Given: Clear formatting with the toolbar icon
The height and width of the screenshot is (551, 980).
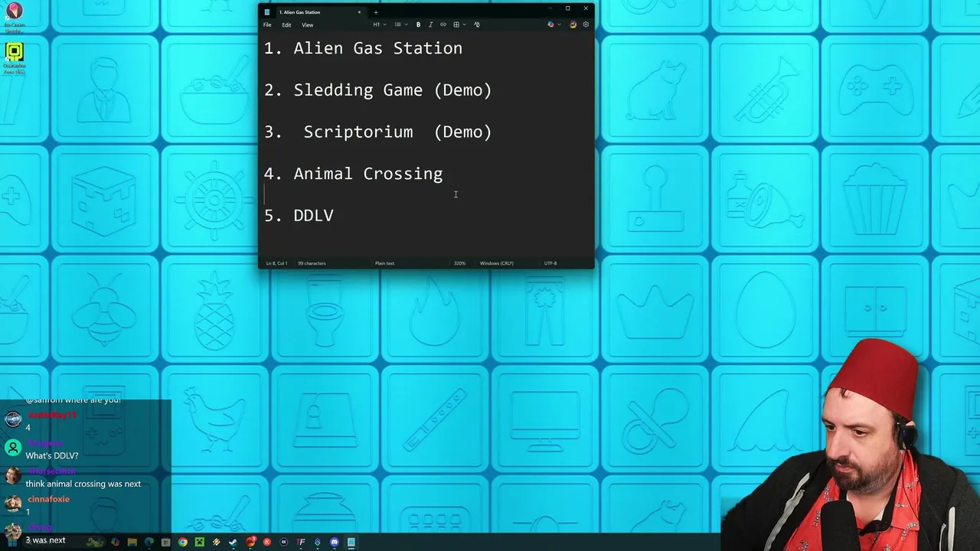Looking at the screenshot, I should pyautogui.click(x=477, y=24).
